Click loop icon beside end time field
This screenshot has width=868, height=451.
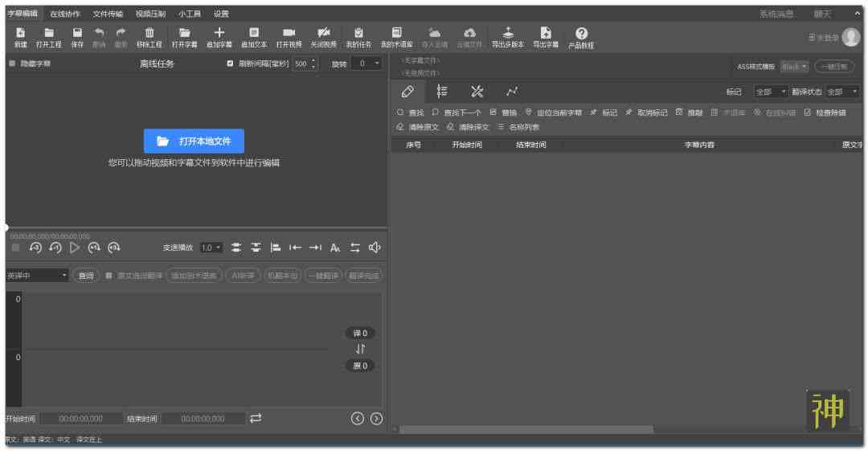[256, 418]
